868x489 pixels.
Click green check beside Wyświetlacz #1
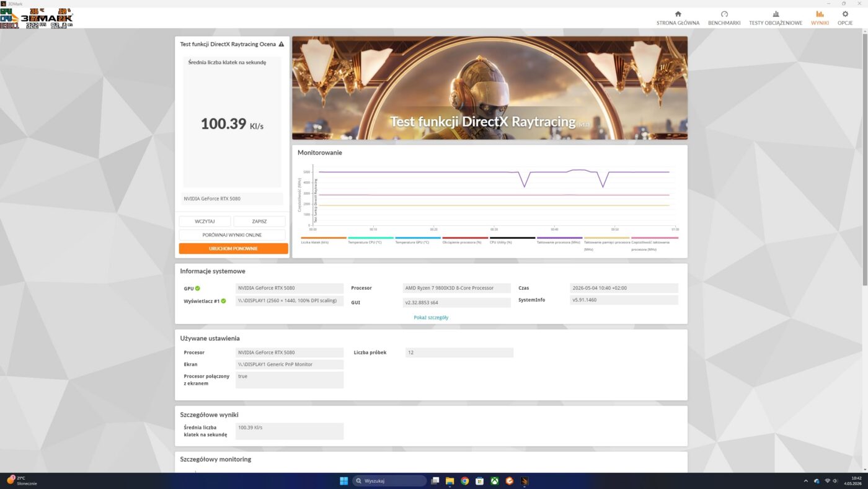click(x=223, y=301)
